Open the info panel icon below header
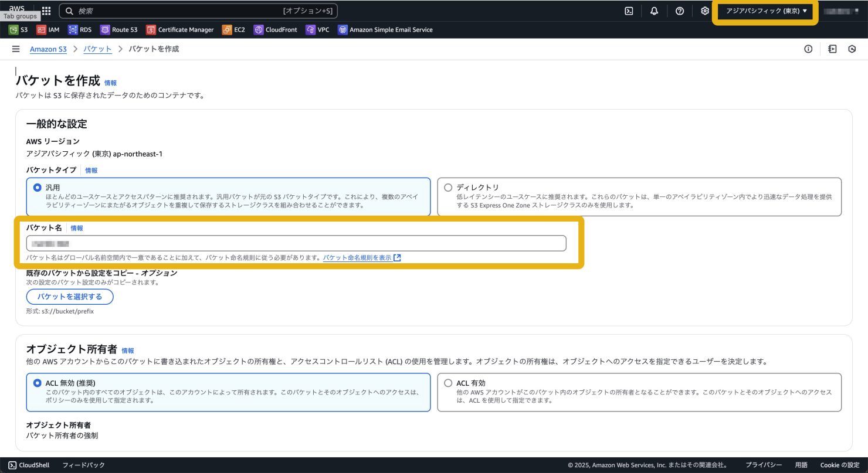This screenshot has width=868, height=473. (808, 49)
